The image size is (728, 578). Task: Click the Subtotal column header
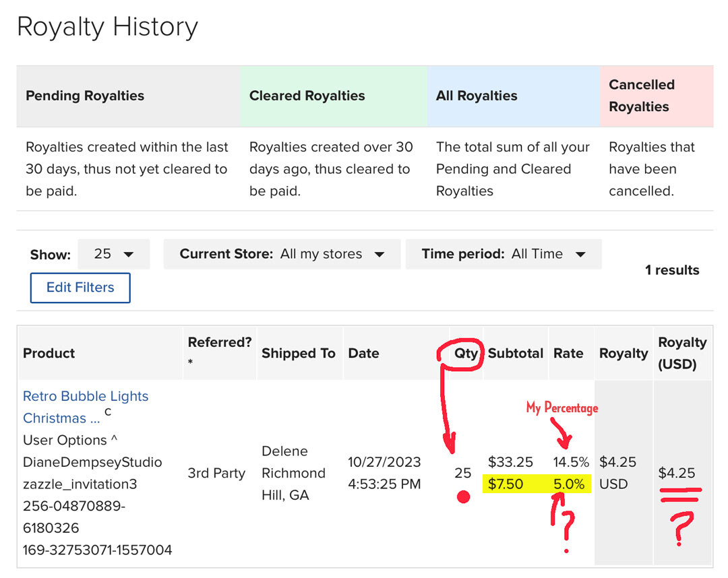coord(516,354)
